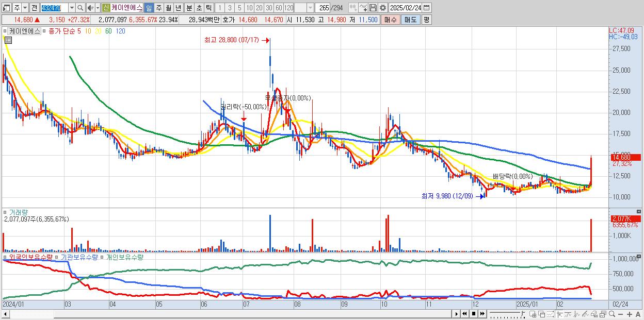Expand the stock code history dropdown

pyautogui.click(x=72, y=8)
